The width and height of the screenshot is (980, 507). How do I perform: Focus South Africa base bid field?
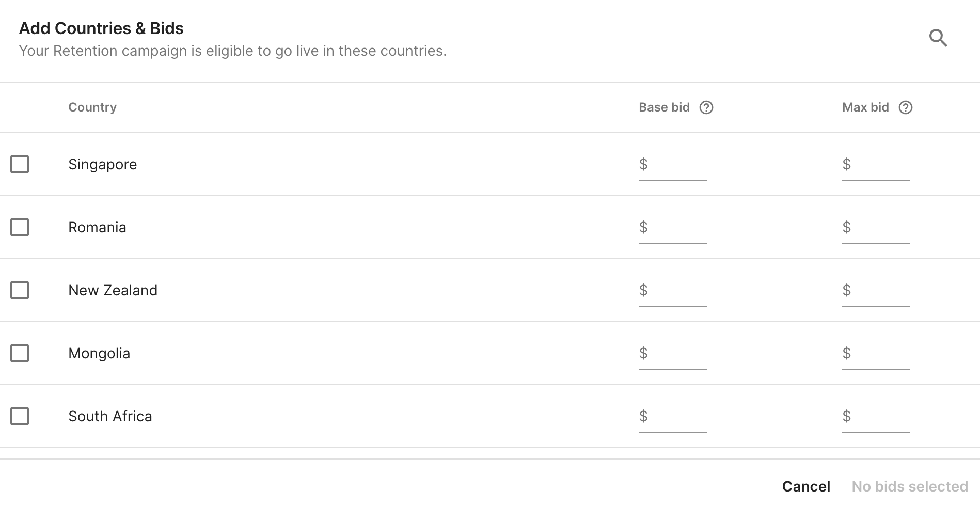click(x=676, y=417)
